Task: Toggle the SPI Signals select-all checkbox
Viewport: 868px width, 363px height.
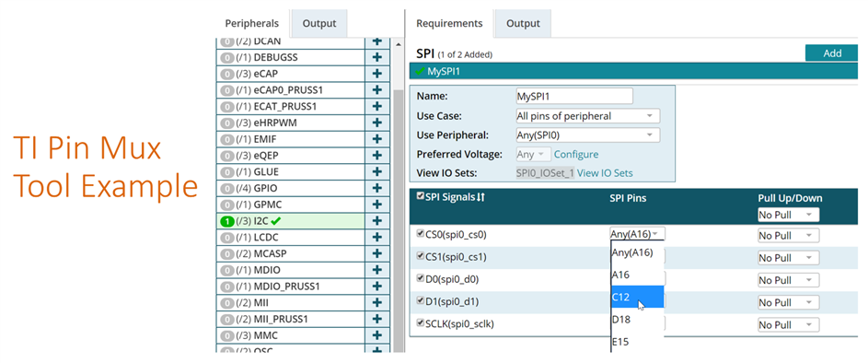Action: tap(420, 196)
